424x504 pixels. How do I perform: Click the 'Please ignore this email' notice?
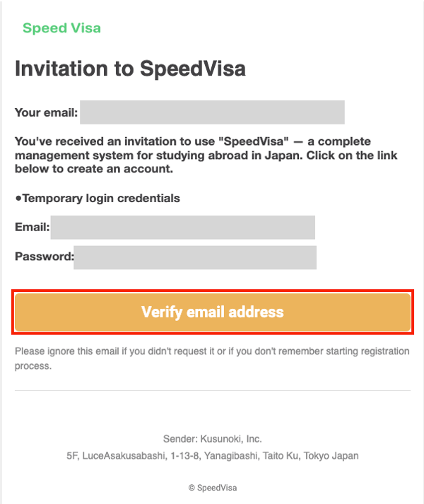212,358
